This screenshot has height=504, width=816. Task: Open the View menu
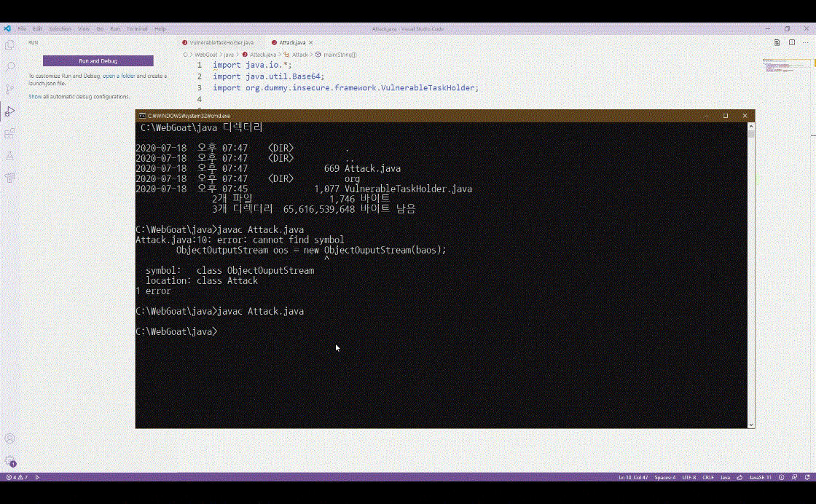(x=83, y=28)
